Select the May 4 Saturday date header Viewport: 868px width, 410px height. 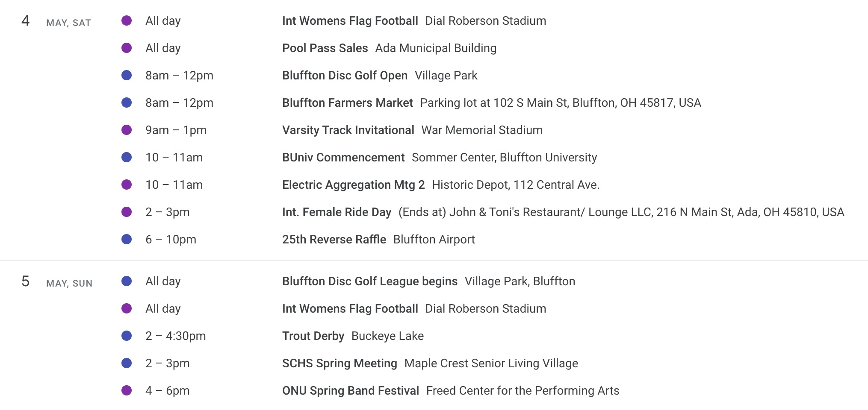coord(56,21)
